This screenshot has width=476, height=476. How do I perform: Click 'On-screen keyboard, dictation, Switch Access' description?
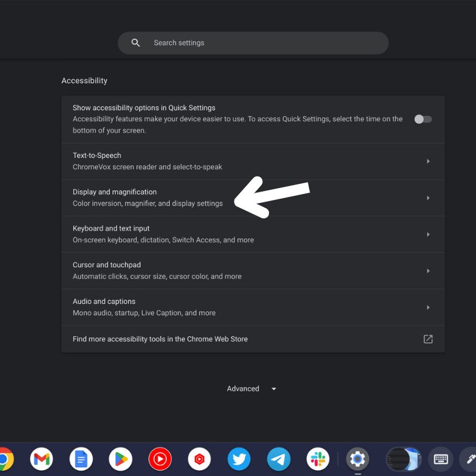point(163,240)
